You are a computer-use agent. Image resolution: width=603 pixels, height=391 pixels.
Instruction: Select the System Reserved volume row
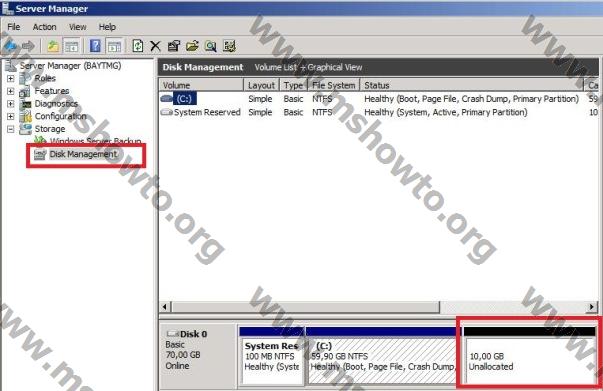[379, 112]
